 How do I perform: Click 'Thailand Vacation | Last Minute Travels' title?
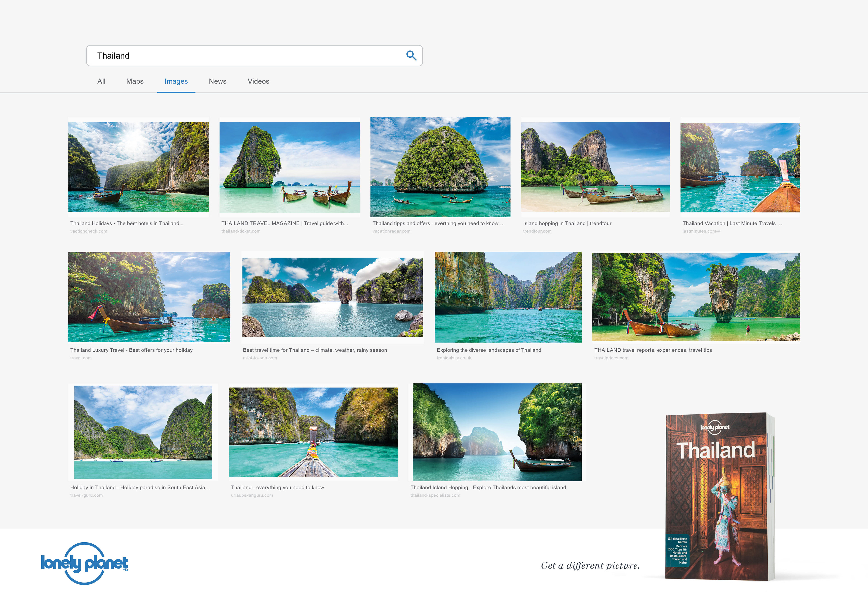(732, 224)
